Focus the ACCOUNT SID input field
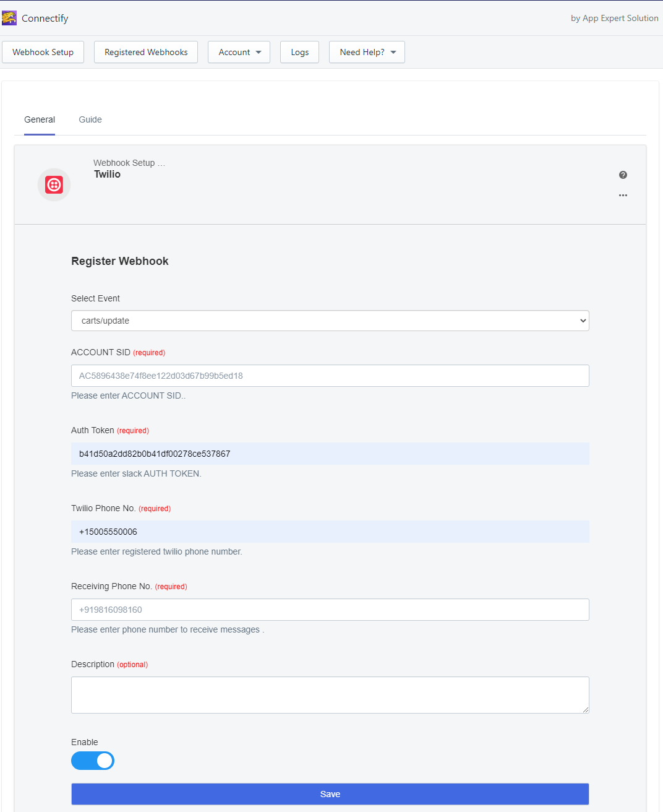The width and height of the screenshot is (663, 812). point(330,376)
